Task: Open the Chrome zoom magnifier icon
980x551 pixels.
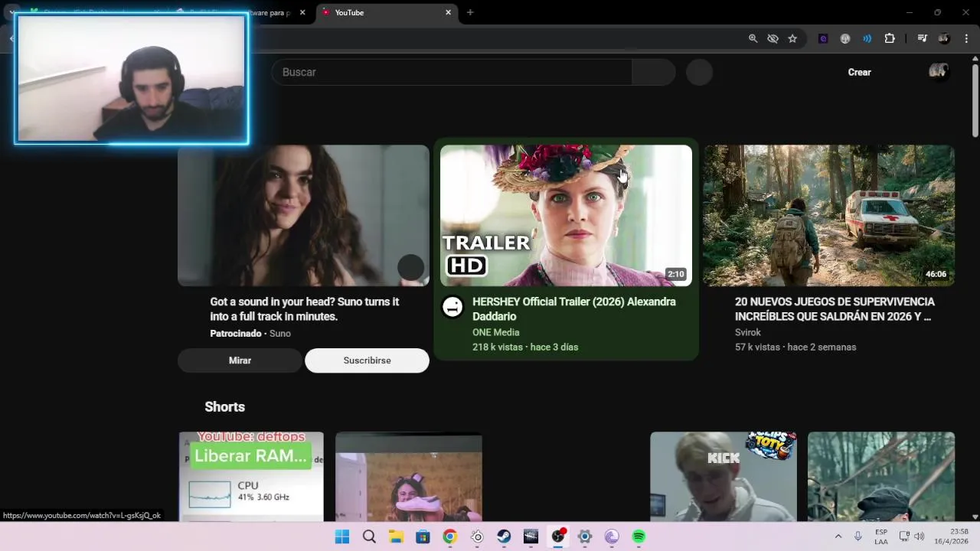Action: (x=753, y=38)
